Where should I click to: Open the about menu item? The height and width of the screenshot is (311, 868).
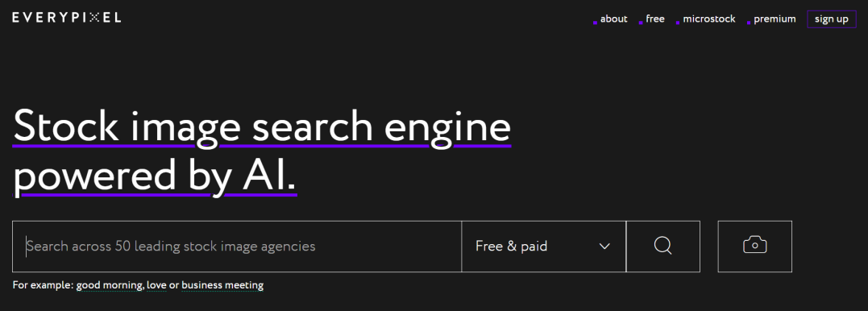tap(614, 19)
